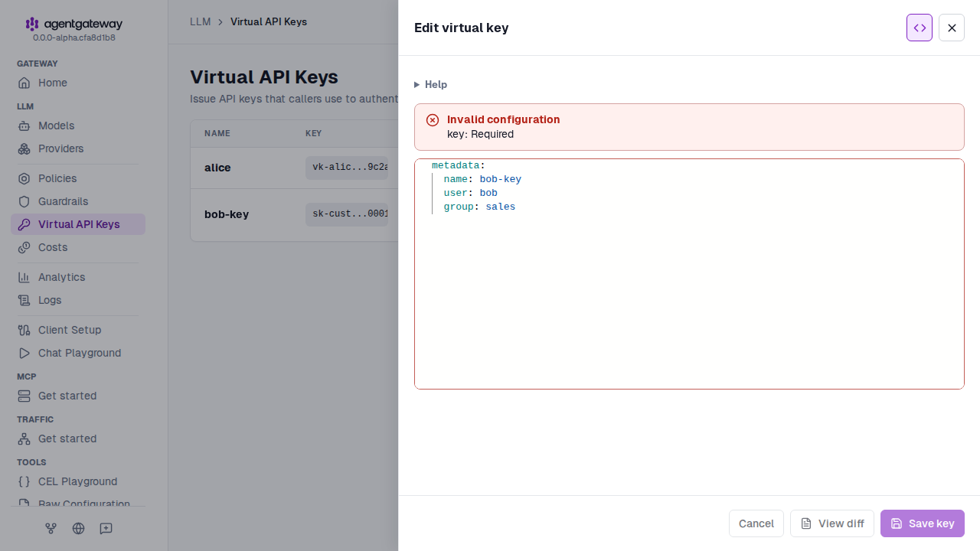This screenshot has width=980, height=551.
Task: Click the CEL Playground braces icon
Action: (x=24, y=481)
